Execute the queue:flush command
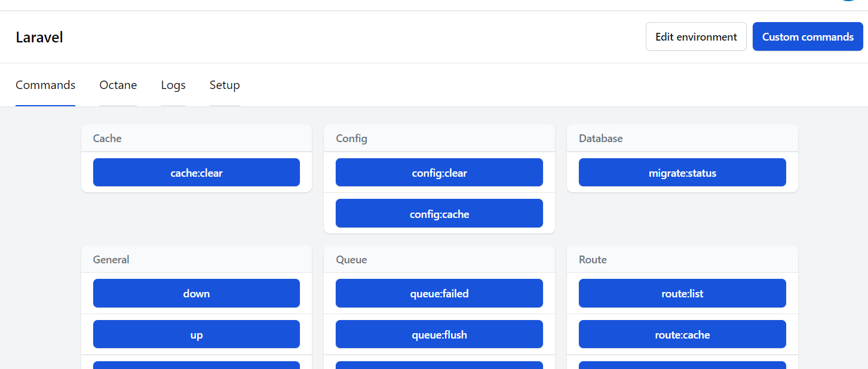Image resolution: width=868 pixels, height=369 pixels. [439, 334]
